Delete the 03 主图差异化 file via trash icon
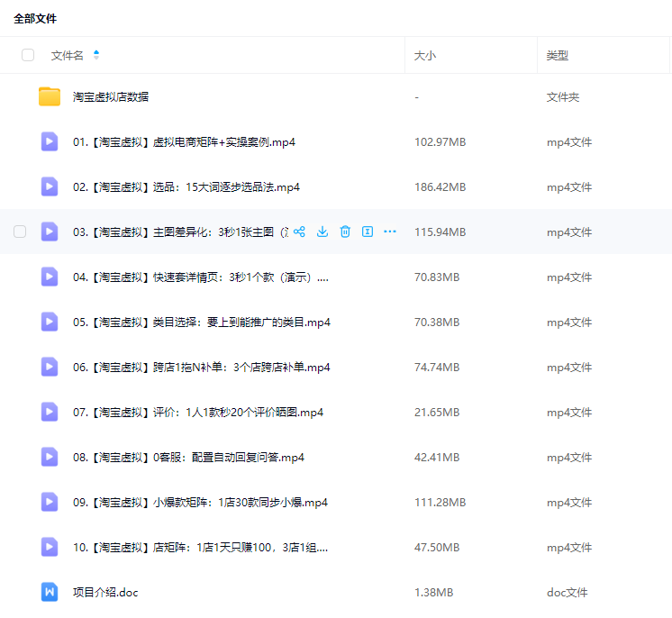Viewport: 672px width, 618px height. [345, 232]
